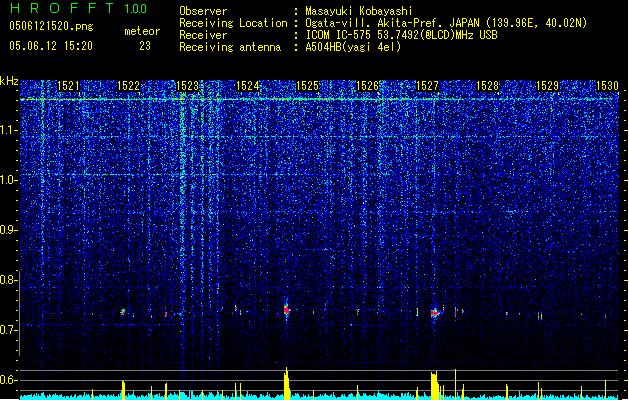629x400 pixels.
Task: Click the version number 1.0.0
Action: click(x=136, y=8)
